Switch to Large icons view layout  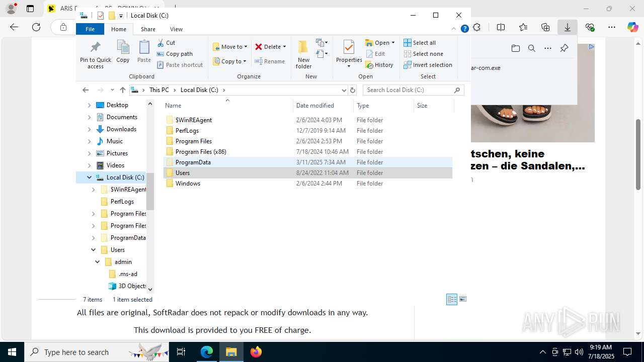tap(463, 300)
